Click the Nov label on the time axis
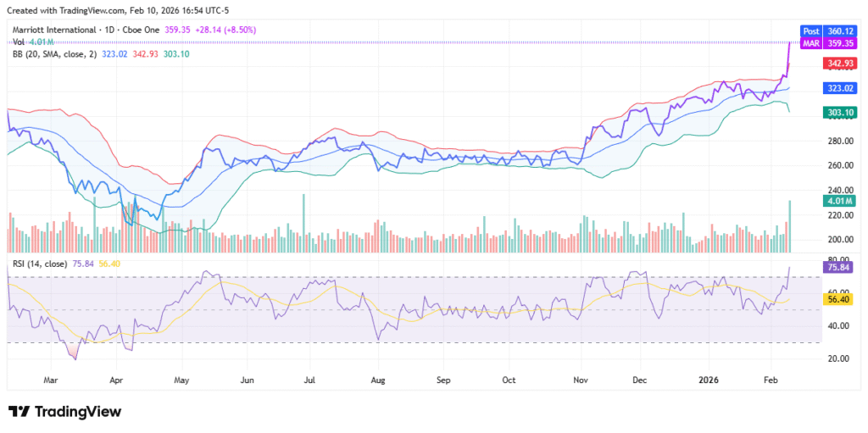The image size is (868, 433). click(x=581, y=382)
